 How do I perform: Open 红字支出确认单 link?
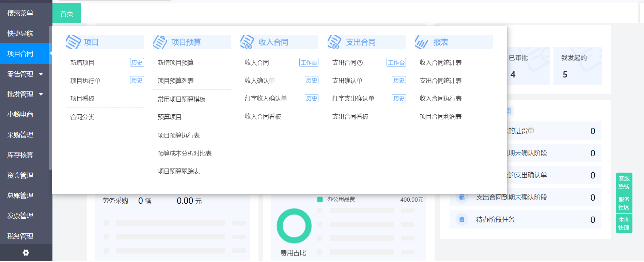point(353,99)
